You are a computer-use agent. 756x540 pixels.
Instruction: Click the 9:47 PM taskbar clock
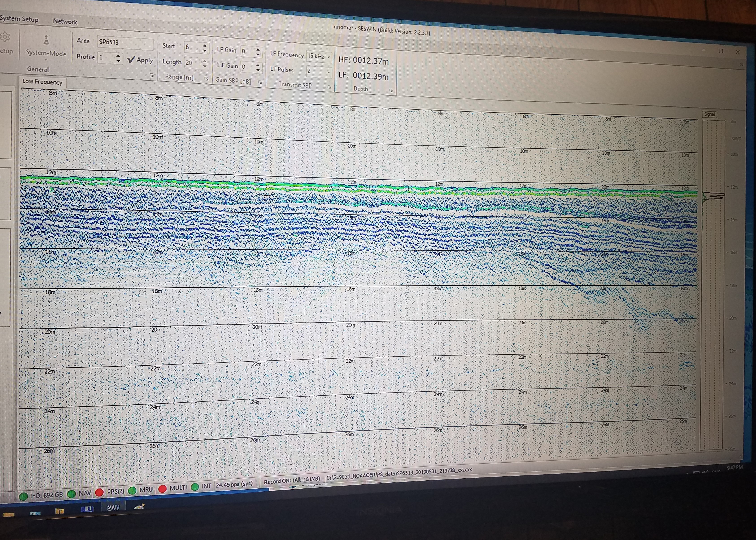coord(735,468)
